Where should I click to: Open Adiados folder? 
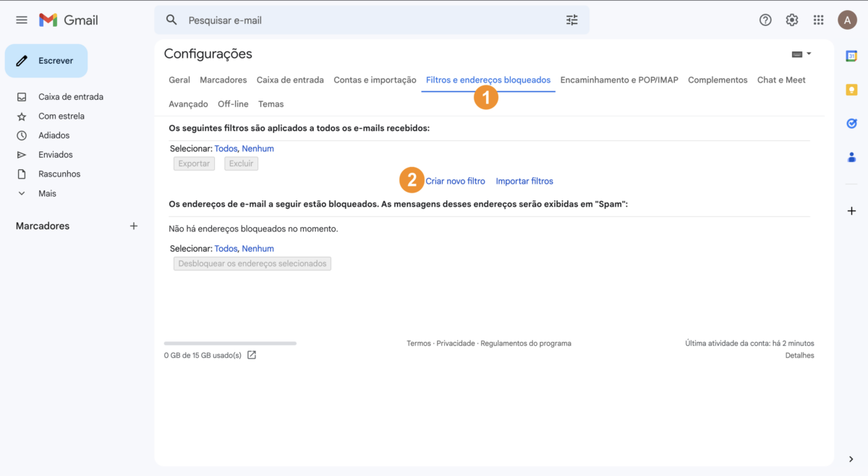54,135
